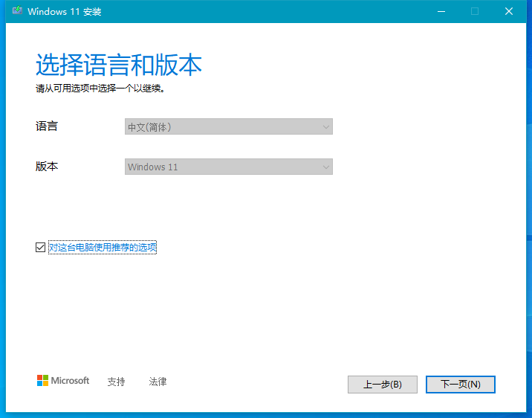Click the "Windows 11 安装" window title
The height and width of the screenshot is (418, 532).
coord(65,12)
